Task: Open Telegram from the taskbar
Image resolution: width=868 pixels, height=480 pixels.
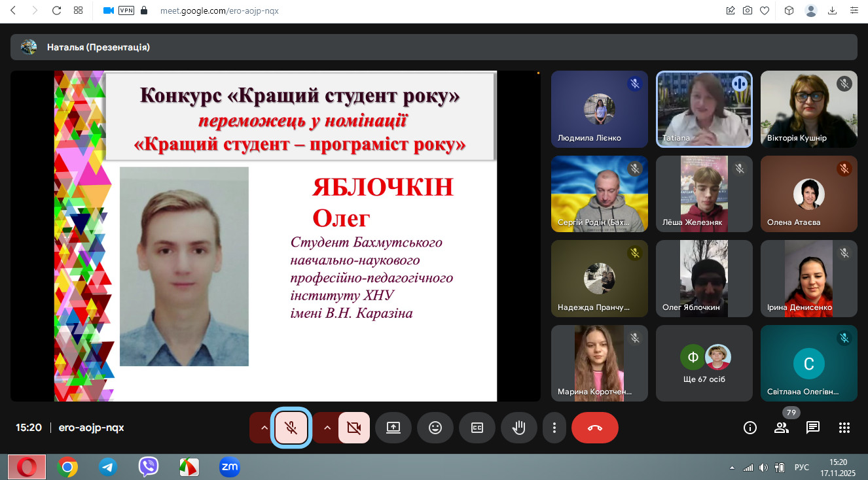Action: (108, 467)
